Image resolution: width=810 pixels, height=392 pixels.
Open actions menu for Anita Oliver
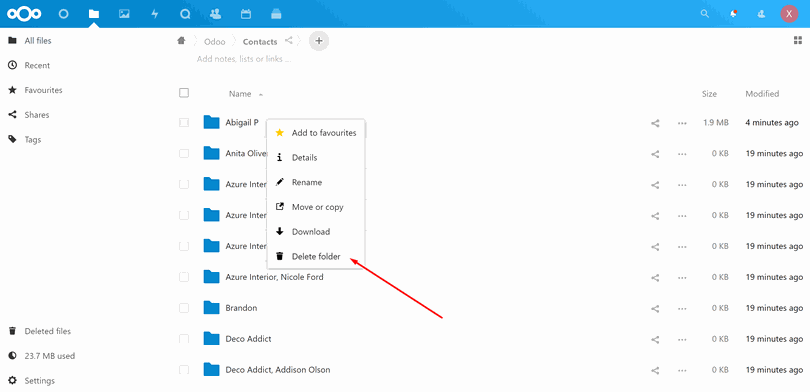682,154
